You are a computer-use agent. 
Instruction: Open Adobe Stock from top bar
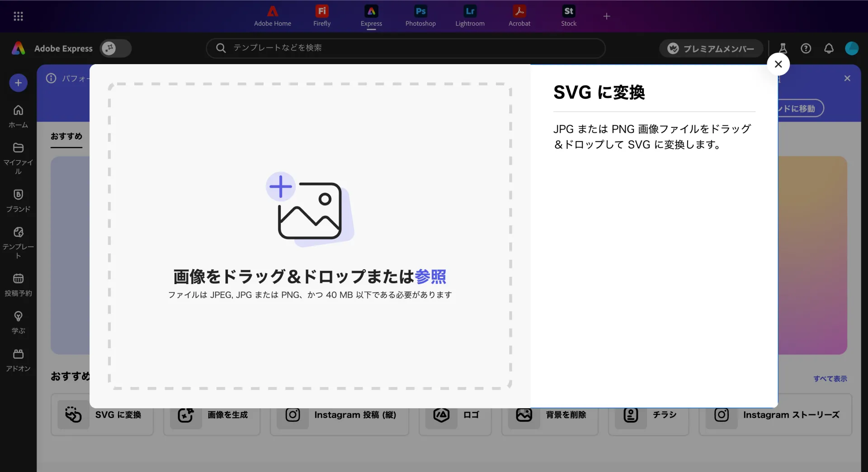pos(568,16)
